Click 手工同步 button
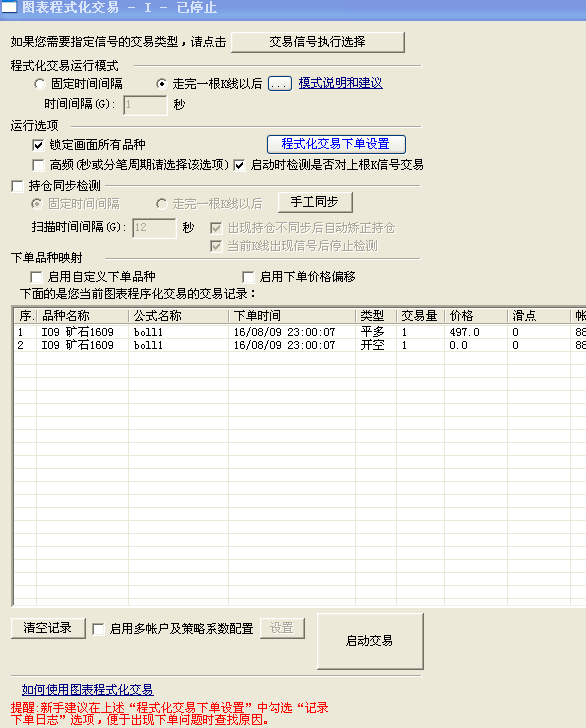This screenshot has width=586, height=728. pos(315,202)
